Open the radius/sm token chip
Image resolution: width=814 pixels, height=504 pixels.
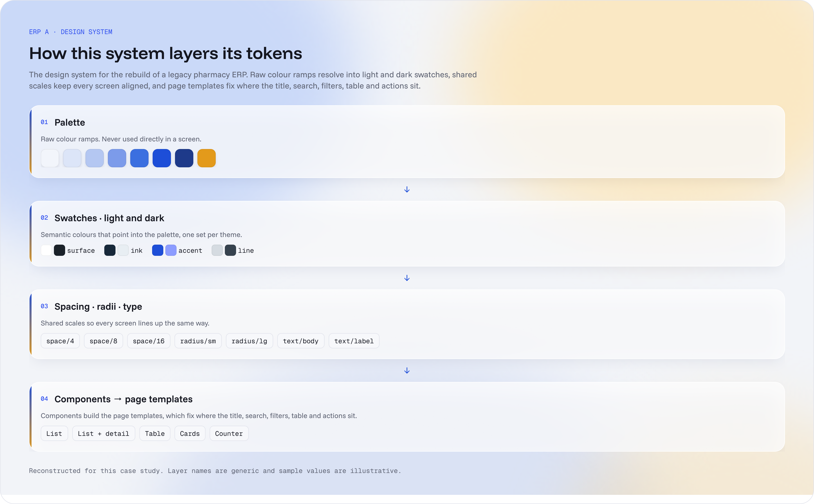pos(198,341)
